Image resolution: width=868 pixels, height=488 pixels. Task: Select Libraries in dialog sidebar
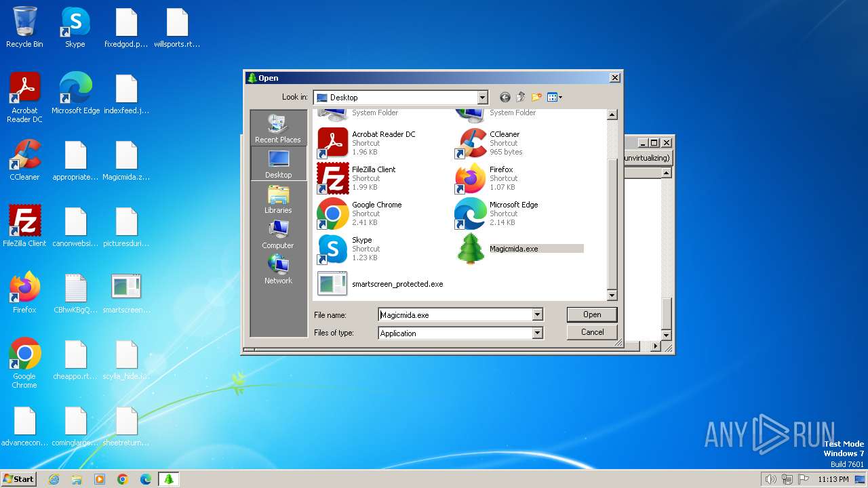point(278,199)
